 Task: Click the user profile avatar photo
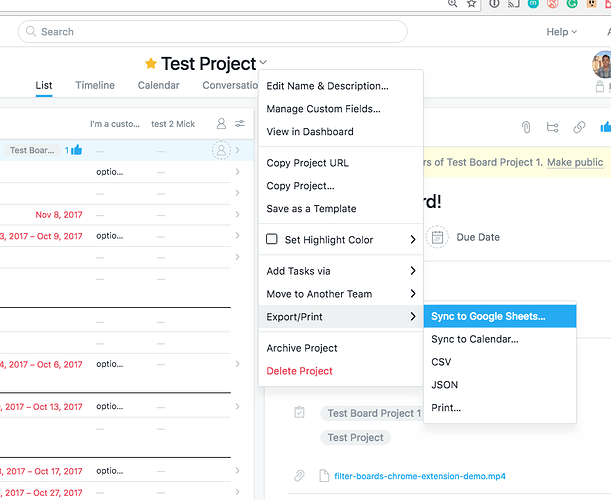point(602,64)
